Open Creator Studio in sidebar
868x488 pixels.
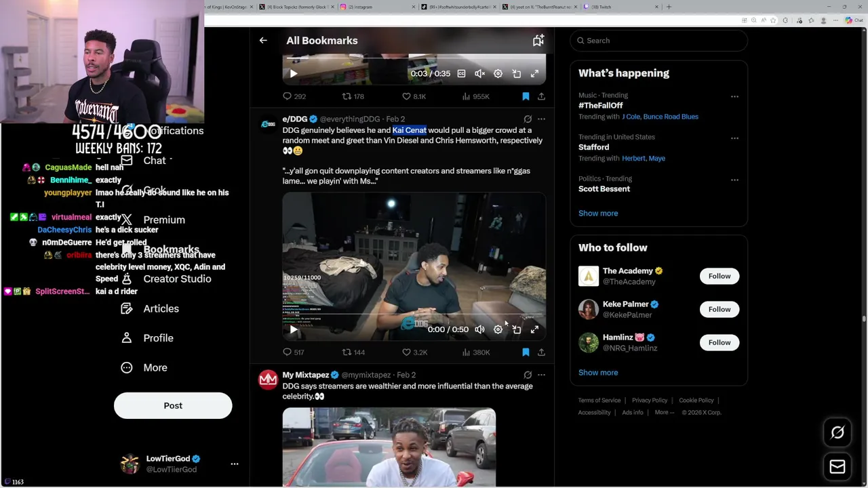[x=167, y=279]
